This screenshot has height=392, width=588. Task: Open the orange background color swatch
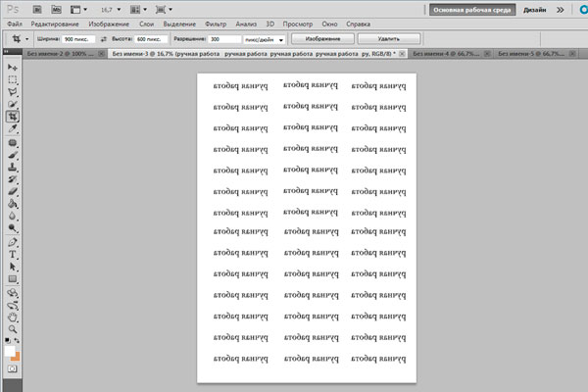point(17,357)
